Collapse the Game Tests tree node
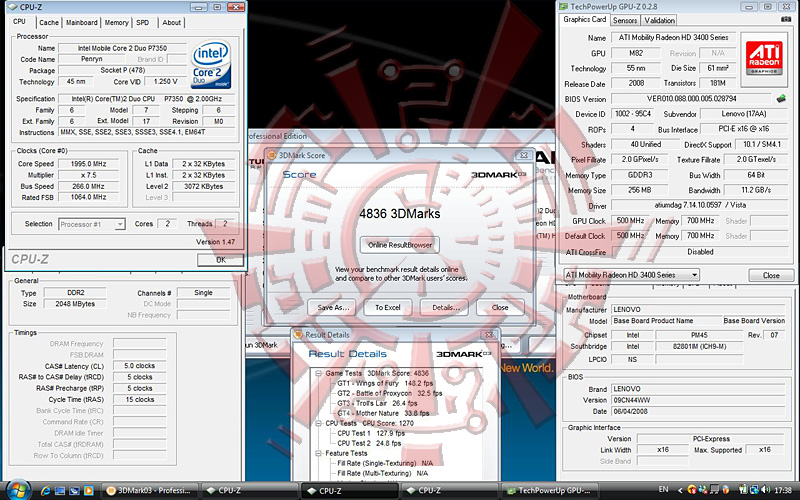This screenshot has width=800, height=500. pyautogui.click(x=318, y=373)
